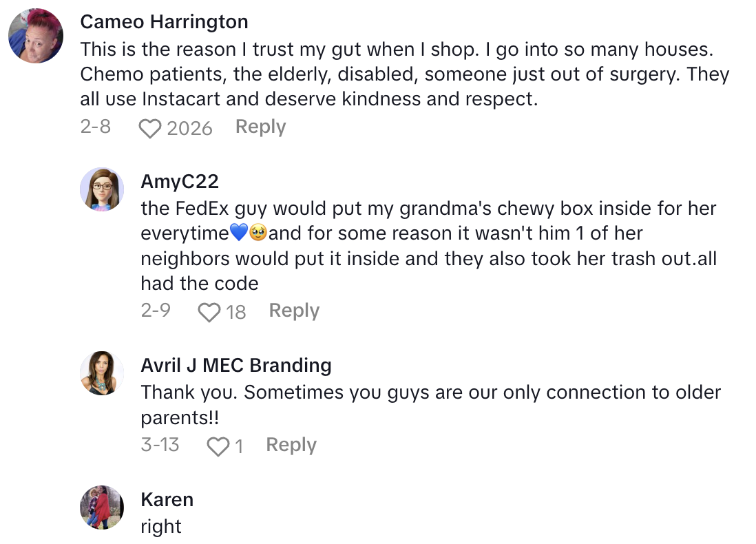This screenshot has width=756, height=544.
Task: Reply to Avril J MEC Branding
Action: [291, 446]
